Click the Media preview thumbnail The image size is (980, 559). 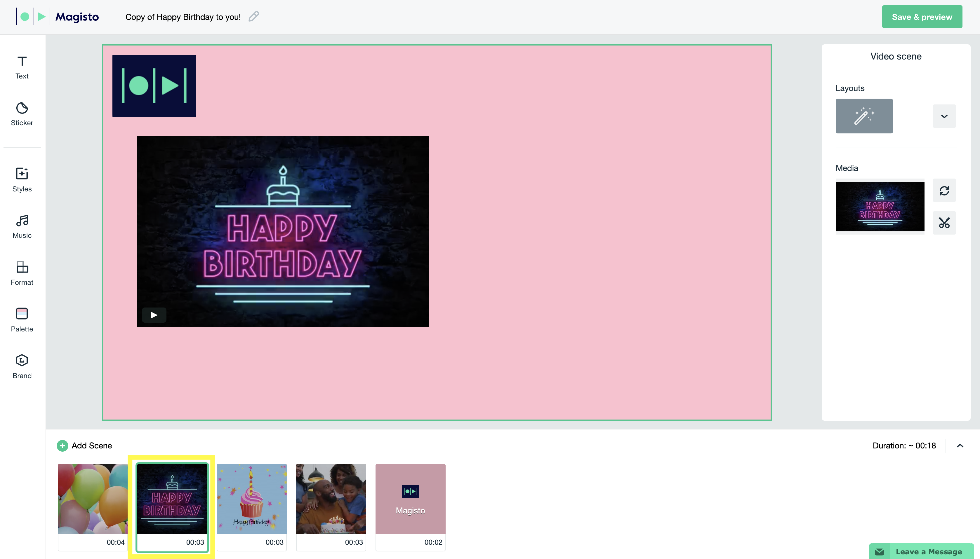click(880, 207)
